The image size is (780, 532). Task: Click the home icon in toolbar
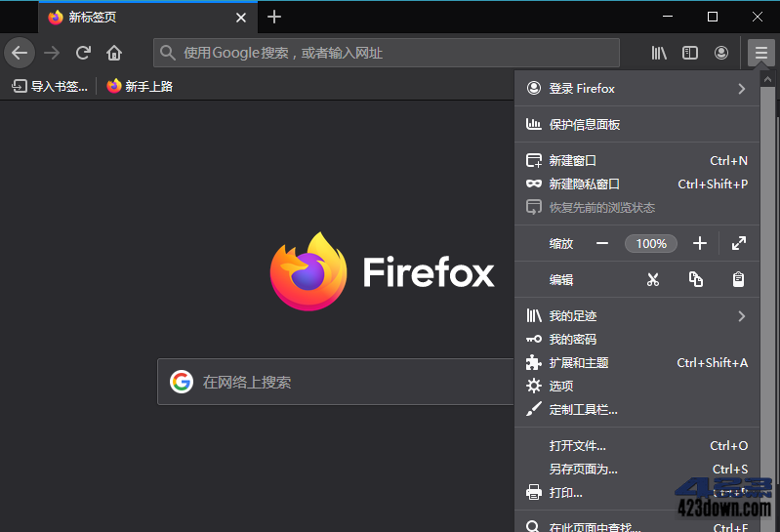tap(114, 53)
